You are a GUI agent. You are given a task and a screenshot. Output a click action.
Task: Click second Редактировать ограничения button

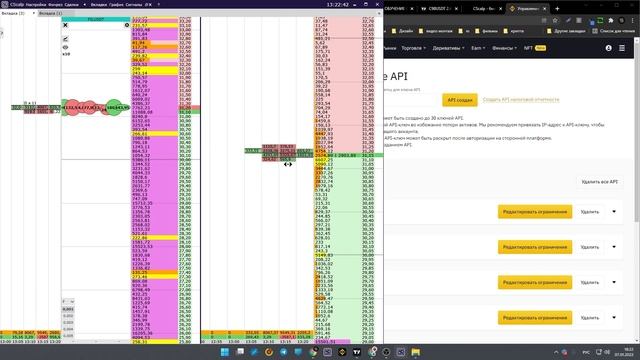tap(535, 247)
